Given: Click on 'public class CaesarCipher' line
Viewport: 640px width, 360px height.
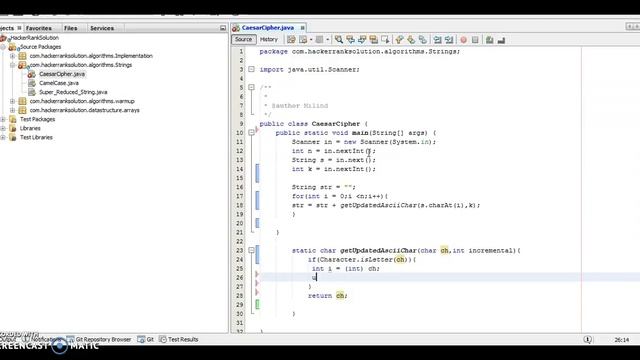Looking at the screenshot, I should pos(313,124).
